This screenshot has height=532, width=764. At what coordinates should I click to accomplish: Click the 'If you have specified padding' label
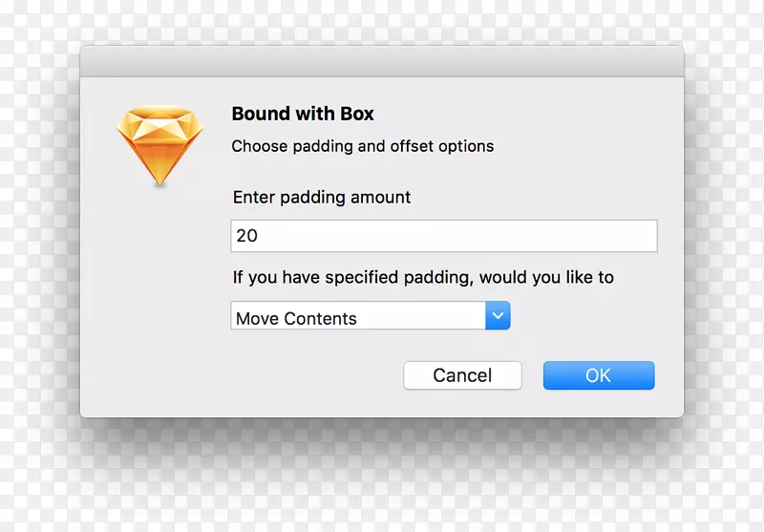[x=351, y=278]
